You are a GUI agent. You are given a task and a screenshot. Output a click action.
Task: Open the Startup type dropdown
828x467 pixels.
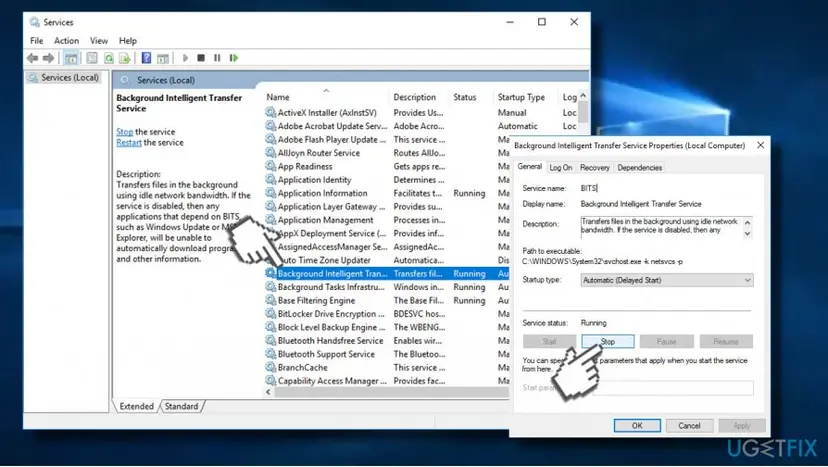pyautogui.click(x=667, y=281)
